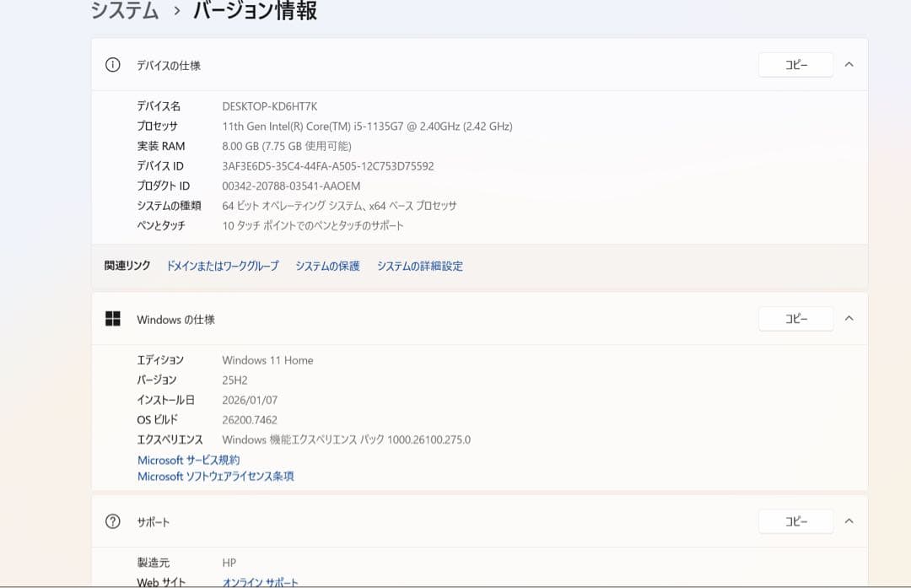The width and height of the screenshot is (911, 588).
Task: Open システムの保護 link
Action: point(327,266)
